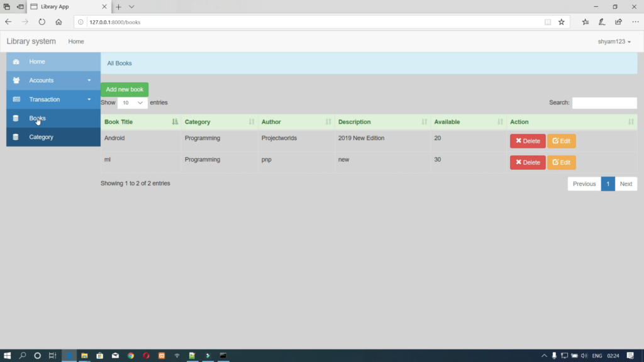Click the Next pagination button
Image resolution: width=644 pixels, height=362 pixels.
pyautogui.click(x=626, y=184)
